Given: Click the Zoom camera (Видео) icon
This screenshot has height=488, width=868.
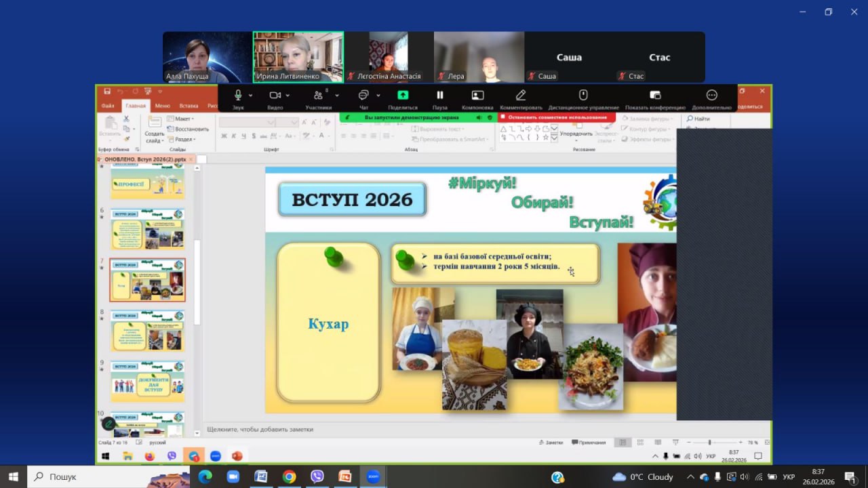Looking at the screenshot, I should [x=275, y=96].
